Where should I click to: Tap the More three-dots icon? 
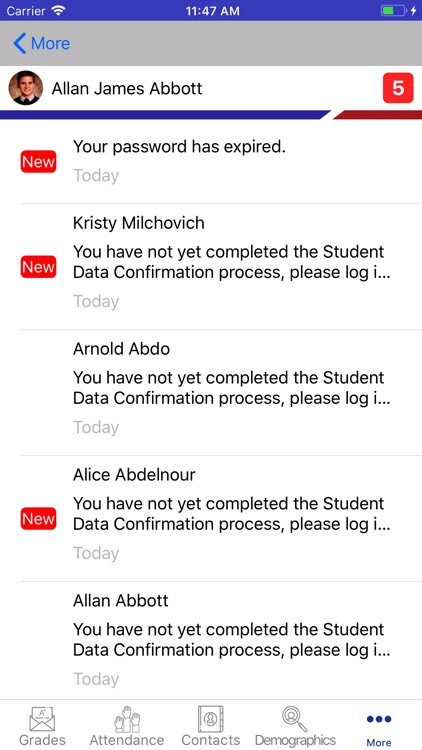[379, 719]
